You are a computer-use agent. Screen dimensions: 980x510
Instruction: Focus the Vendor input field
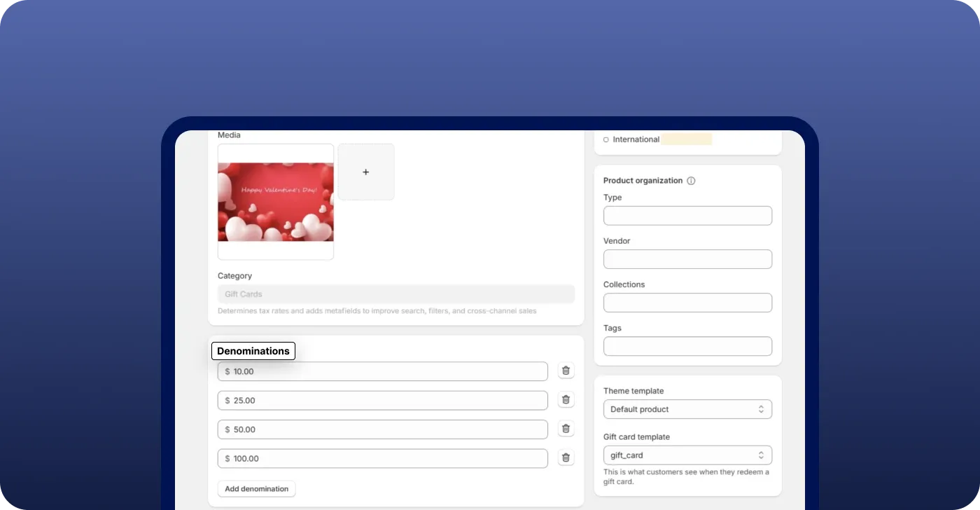pos(687,259)
